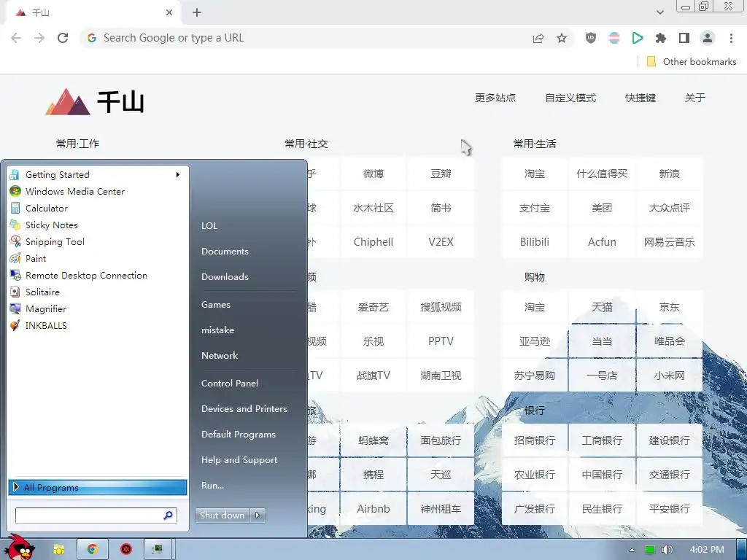Click the 快捷键 header link

[x=640, y=98]
